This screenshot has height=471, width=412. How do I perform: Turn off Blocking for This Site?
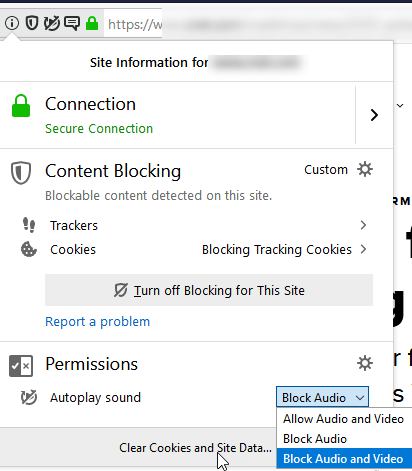click(209, 290)
